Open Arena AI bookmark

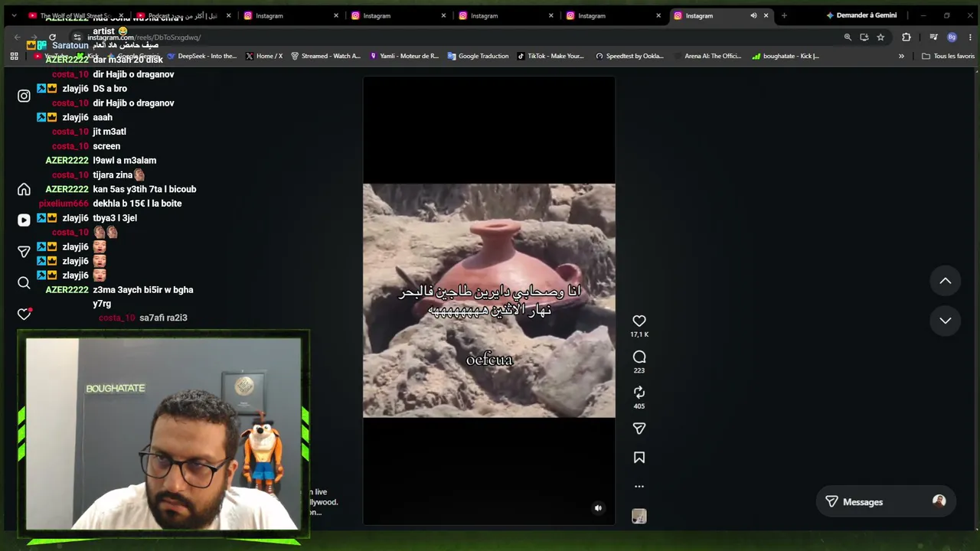click(708, 56)
